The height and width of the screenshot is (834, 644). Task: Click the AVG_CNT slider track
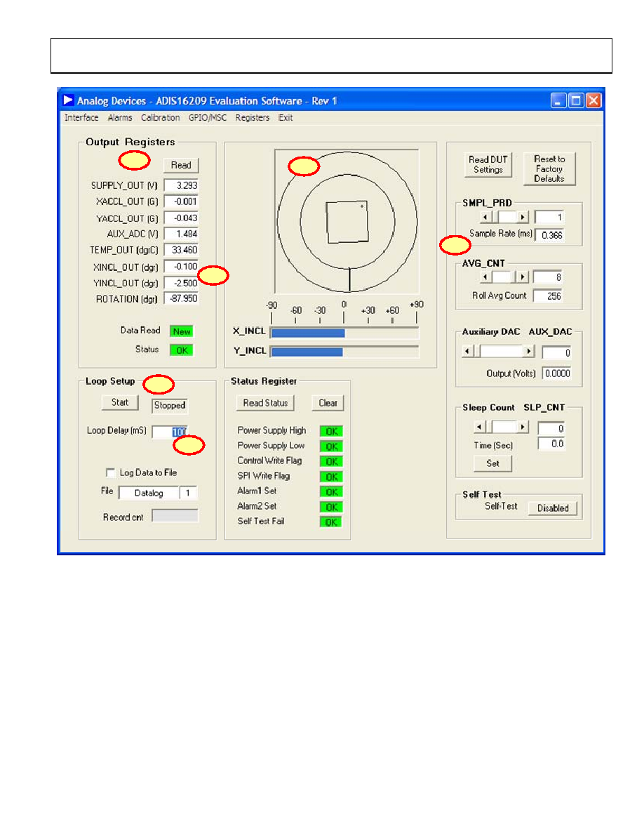504,277
